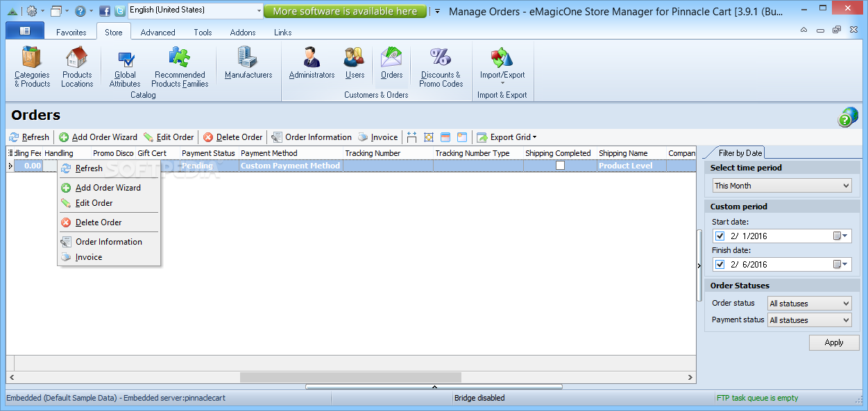
Task: Open the help question mark icon
Action: tap(80, 10)
